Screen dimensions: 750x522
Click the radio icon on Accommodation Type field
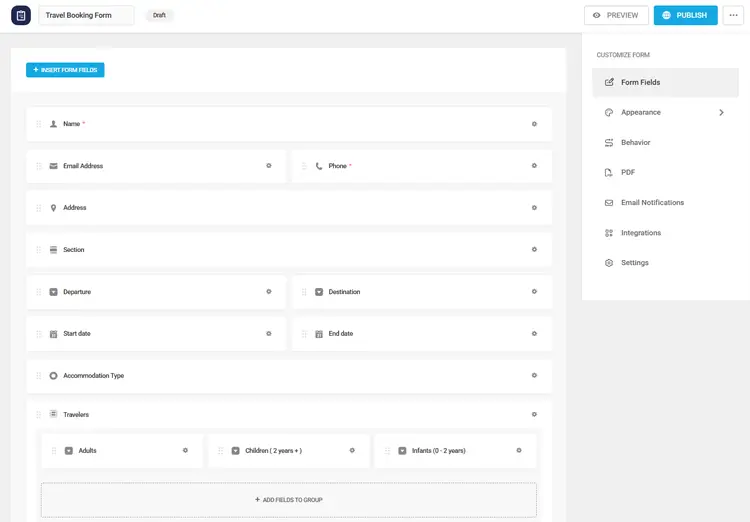(x=54, y=376)
